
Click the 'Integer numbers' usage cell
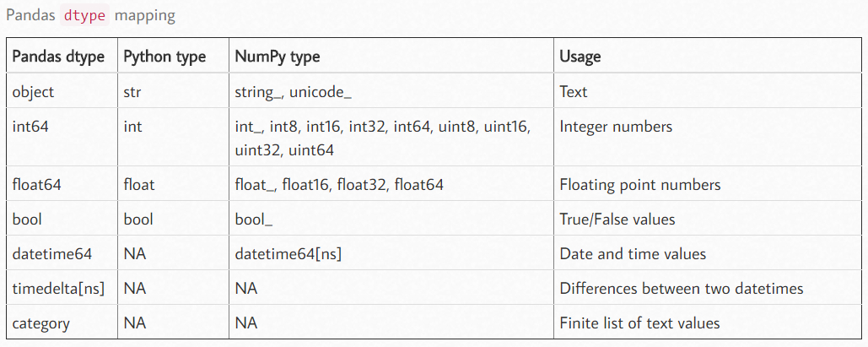(616, 127)
